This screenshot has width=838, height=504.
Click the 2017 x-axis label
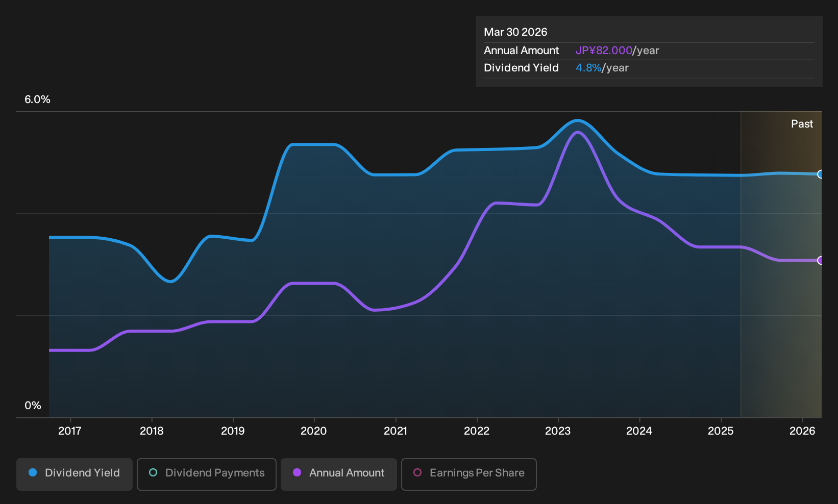click(70, 431)
